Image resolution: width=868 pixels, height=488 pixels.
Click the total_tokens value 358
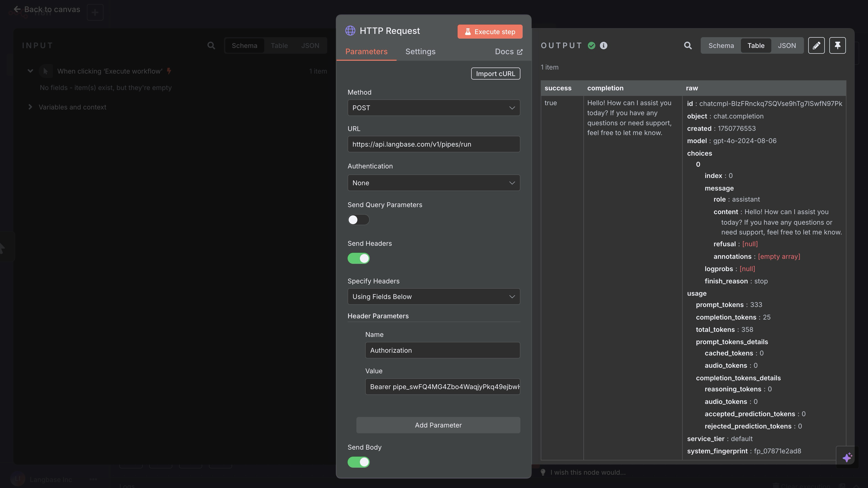coord(747,329)
